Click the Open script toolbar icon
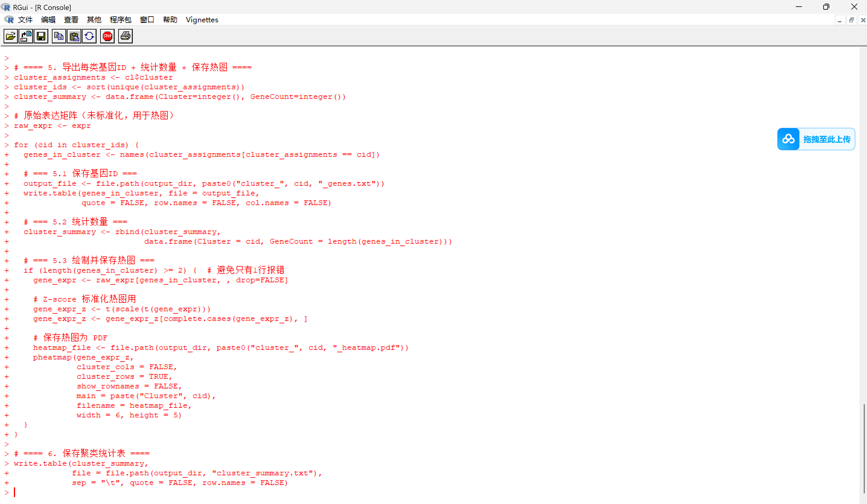Screen dimensions: 867x504 11,36
